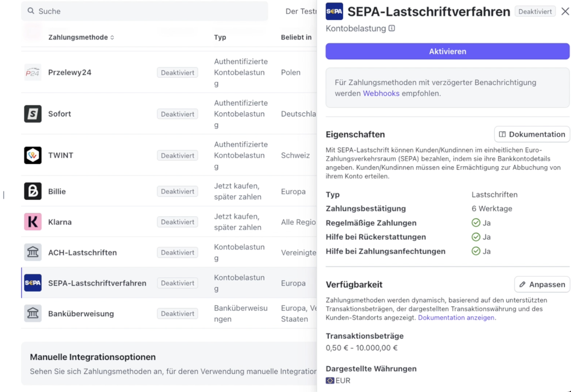Click the Deaktiviert badge in the panel header
This screenshot has height=392, width=571.
[535, 12]
